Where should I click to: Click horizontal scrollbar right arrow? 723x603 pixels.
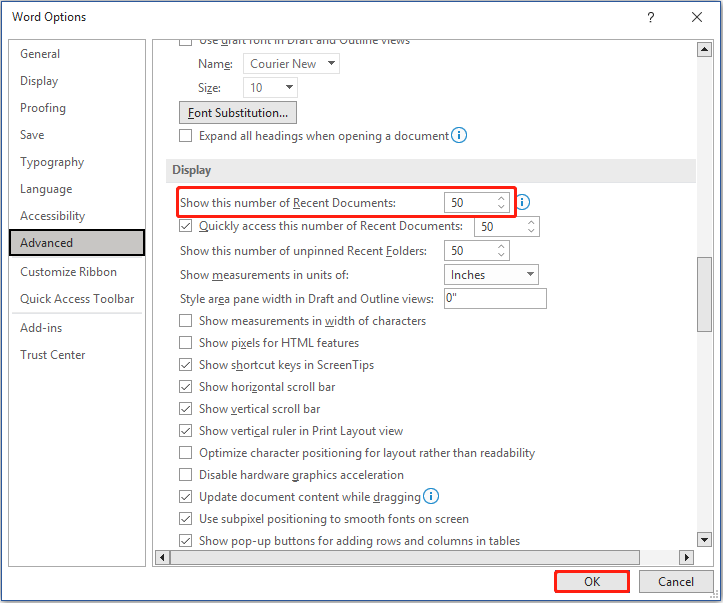[x=687, y=557]
